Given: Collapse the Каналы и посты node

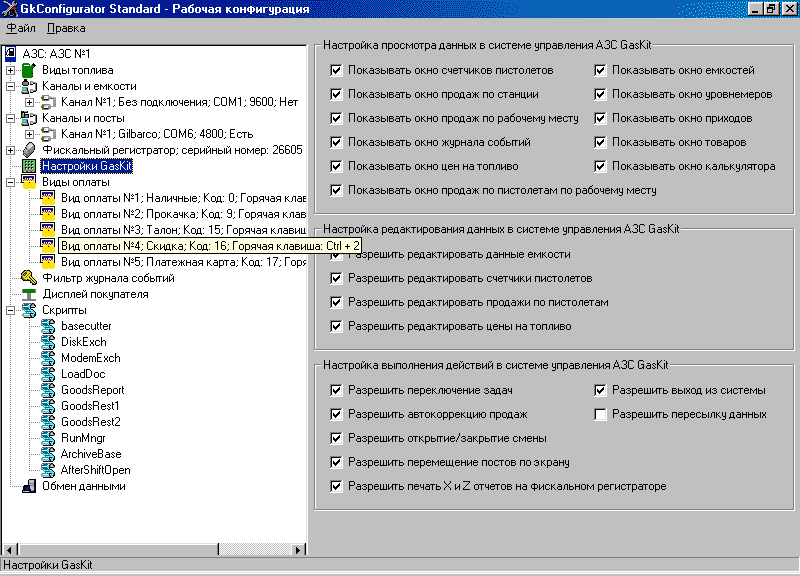Looking at the screenshot, I should (10, 118).
